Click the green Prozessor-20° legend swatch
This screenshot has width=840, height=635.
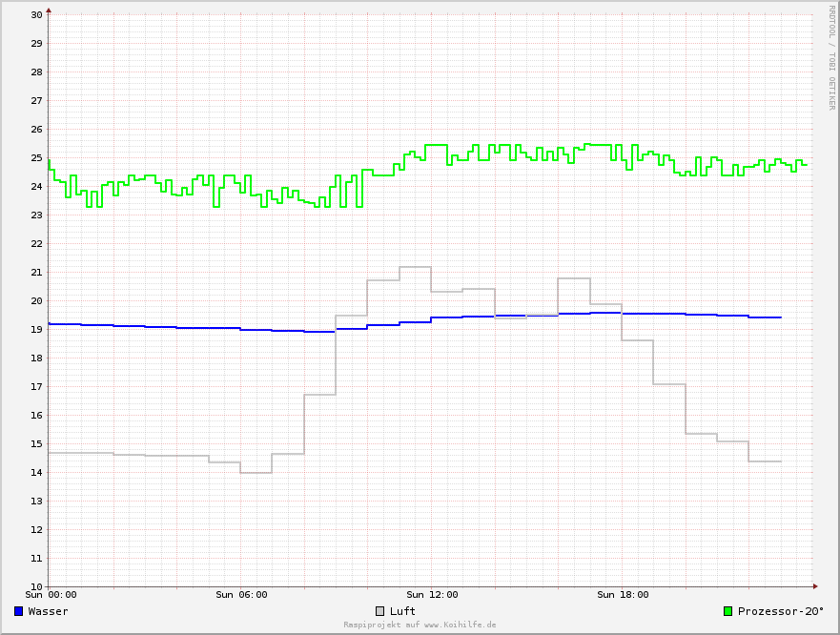[x=728, y=611]
